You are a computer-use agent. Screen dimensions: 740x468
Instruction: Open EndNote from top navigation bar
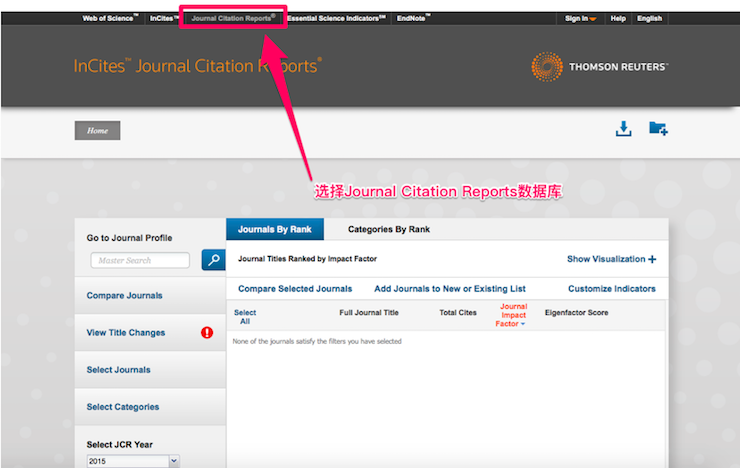pyautogui.click(x=413, y=18)
